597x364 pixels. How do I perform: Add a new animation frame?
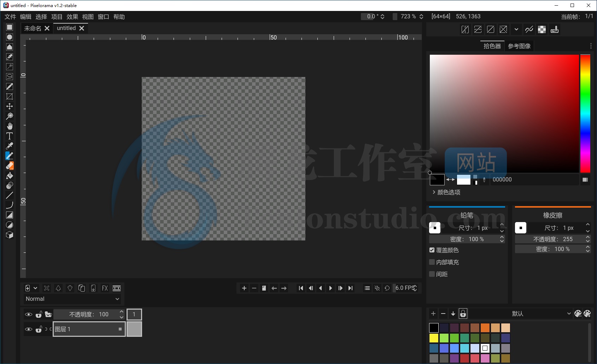pyautogui.click(x=244, y=288)
